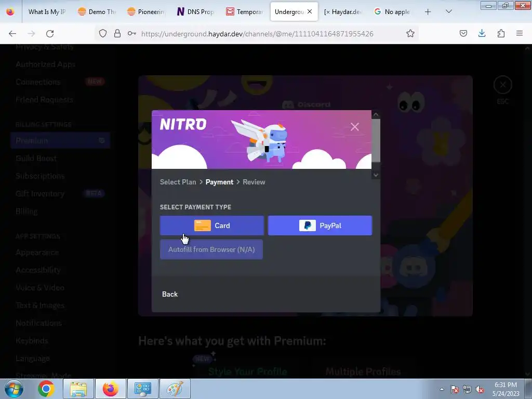Click tracking protection shield icon
The image size is (532, 399).
[103, 34]
